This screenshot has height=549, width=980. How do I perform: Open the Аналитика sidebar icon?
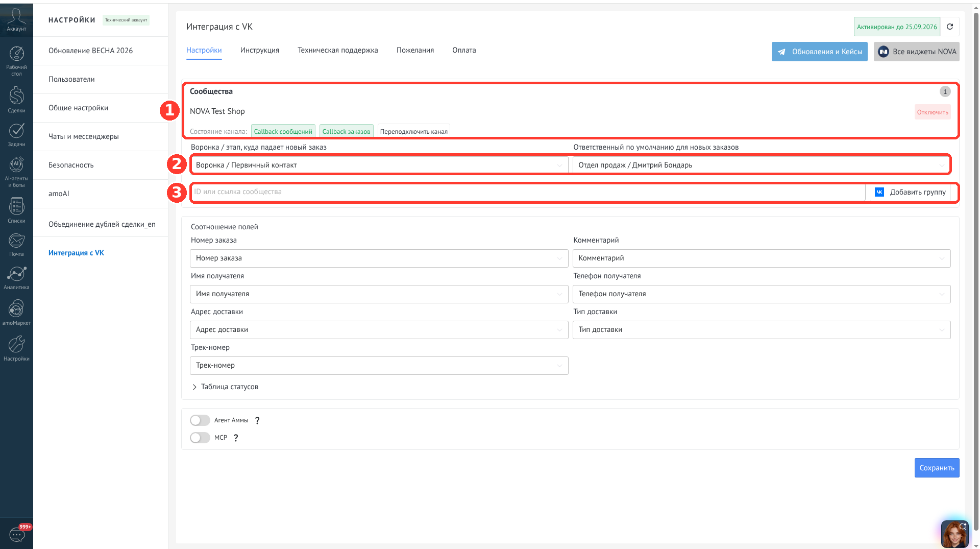click(x=16, y=278)
